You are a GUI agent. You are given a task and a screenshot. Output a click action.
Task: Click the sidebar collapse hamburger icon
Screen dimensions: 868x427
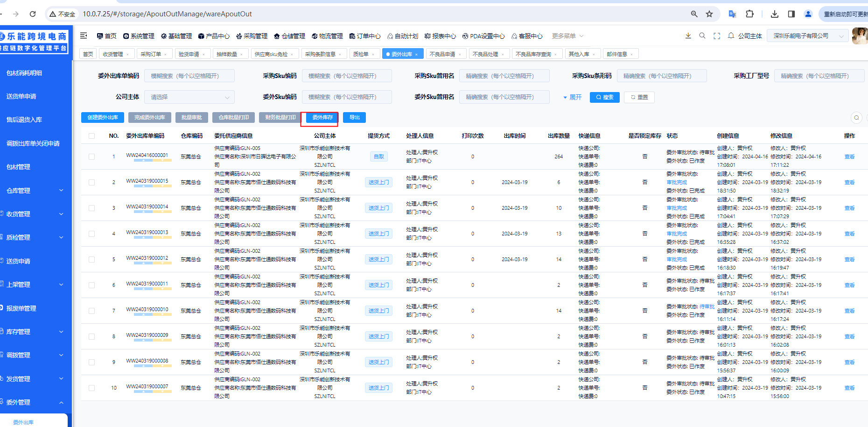tap(84, 36)
